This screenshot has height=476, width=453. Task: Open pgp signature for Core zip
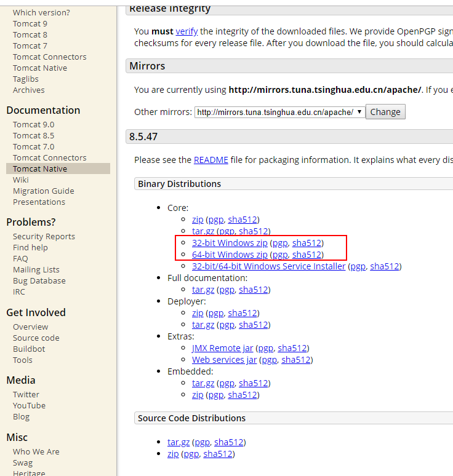(x=215, y=220)
